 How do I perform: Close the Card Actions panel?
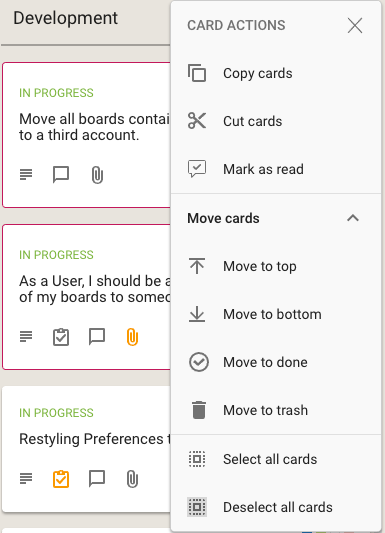[355, 25]
